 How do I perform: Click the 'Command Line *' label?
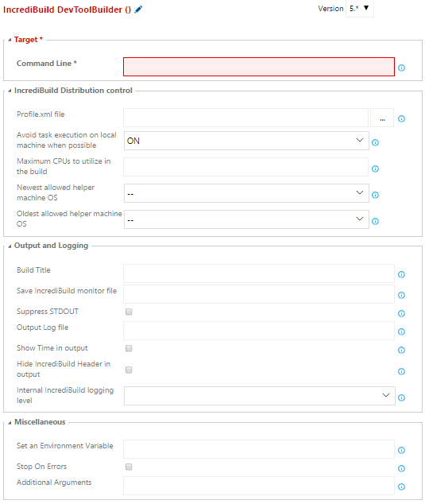point(47,64)
